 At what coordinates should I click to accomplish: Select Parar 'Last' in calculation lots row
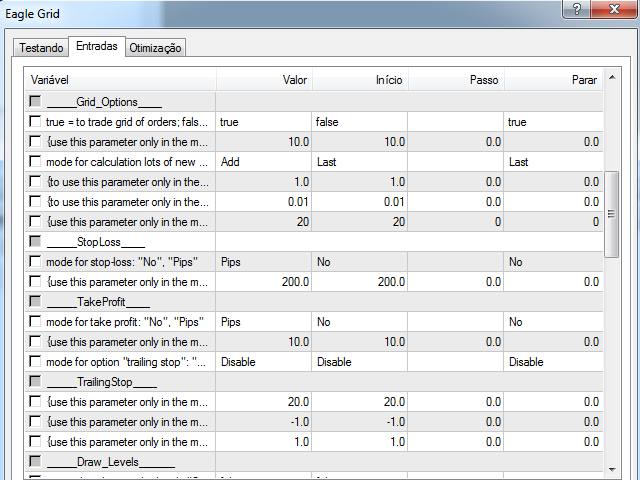553,162
